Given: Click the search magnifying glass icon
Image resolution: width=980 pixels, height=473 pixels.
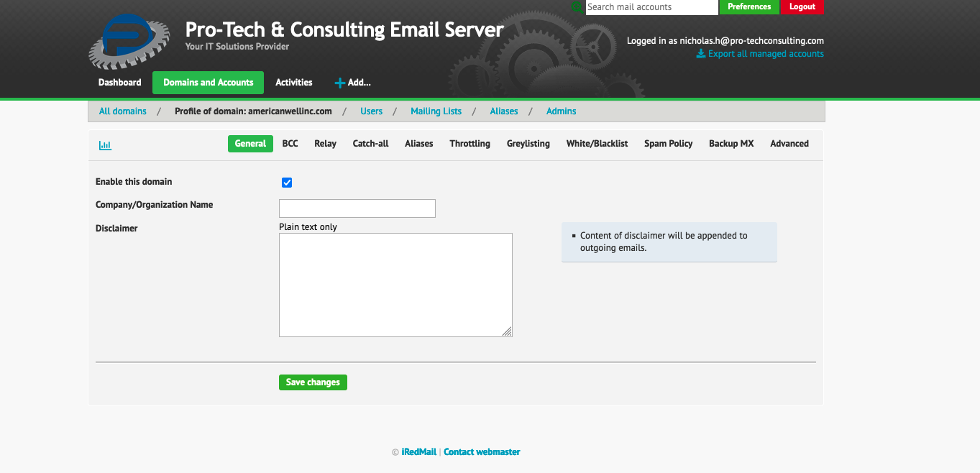Looking at the screenshot, I should 577,7.
